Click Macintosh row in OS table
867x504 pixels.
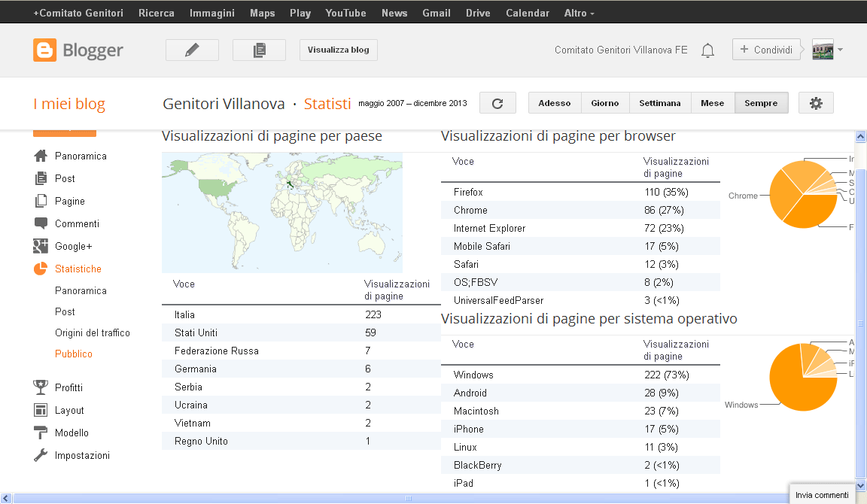[580, 411]
